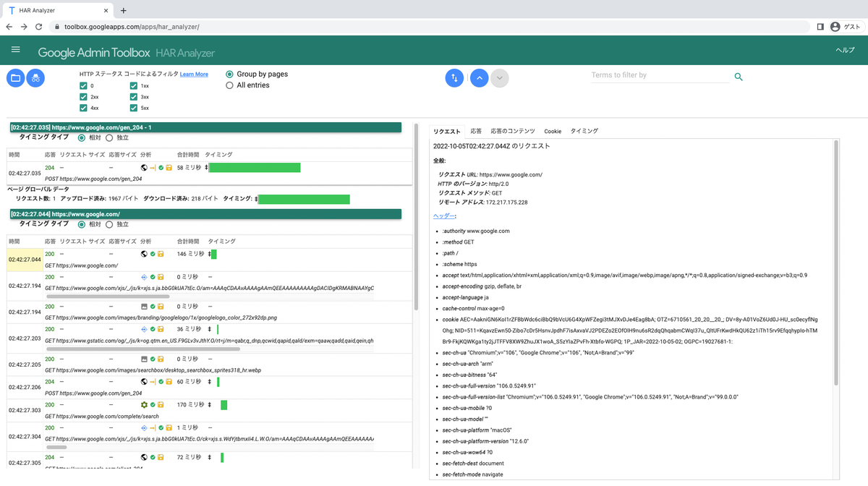
Task: Open the hamburger navigation menu
Action: [15, 50]
